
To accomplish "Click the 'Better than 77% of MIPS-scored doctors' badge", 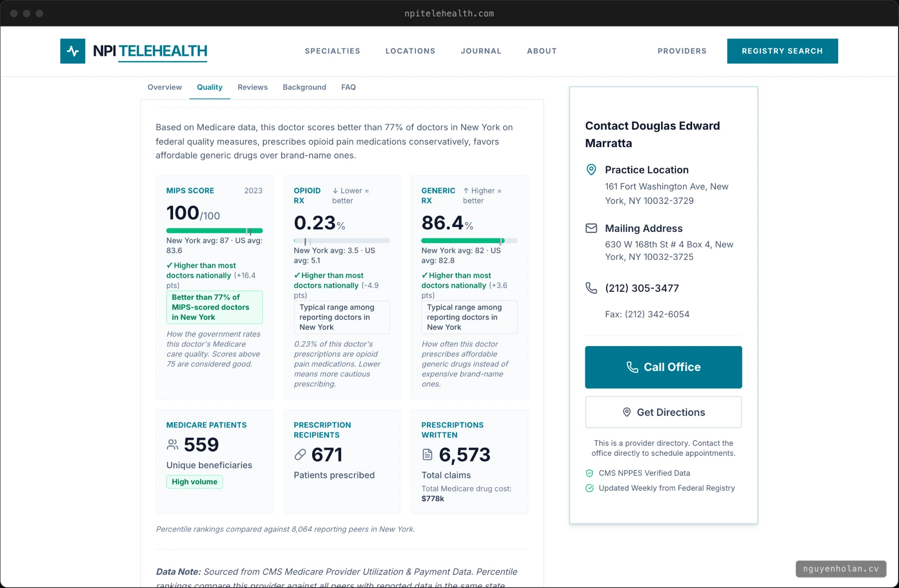I will (214, 307).
